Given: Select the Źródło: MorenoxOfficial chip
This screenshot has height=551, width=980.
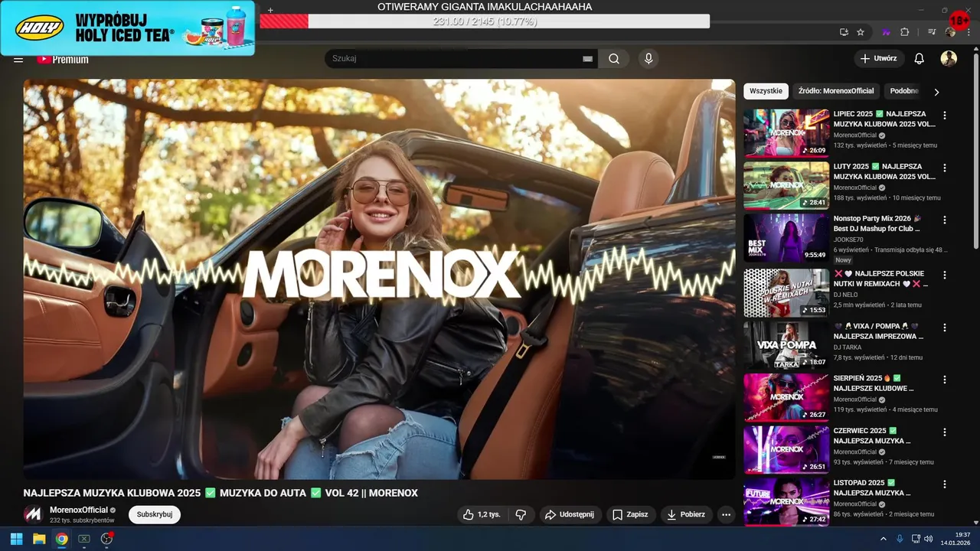Looking at the screenshot, I should click(836, 91).
